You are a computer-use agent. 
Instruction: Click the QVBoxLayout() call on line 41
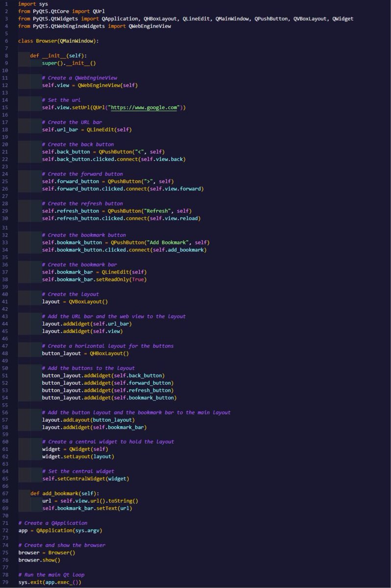[88, 302]
